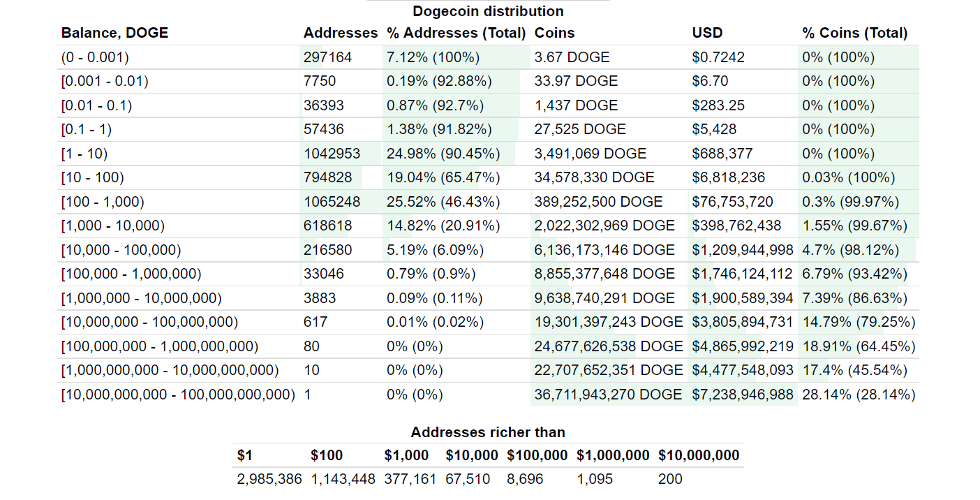Viewport: 980px width, 500px height.
Task: Click the address count '297164'
Action: [328, 57]
